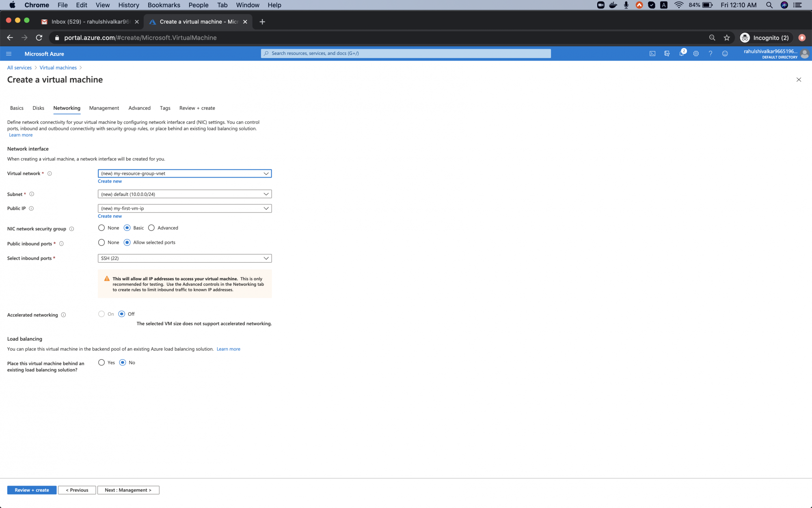The image size is (812, 508).
Task: Open the Bookmarks menu in Chrome
Action: (x=164, y=5)
